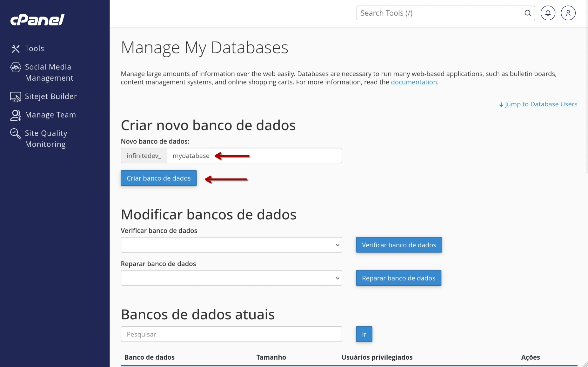
Task: Select Manage Team in the sidebar menu
Action: click(x=50, y=115)
